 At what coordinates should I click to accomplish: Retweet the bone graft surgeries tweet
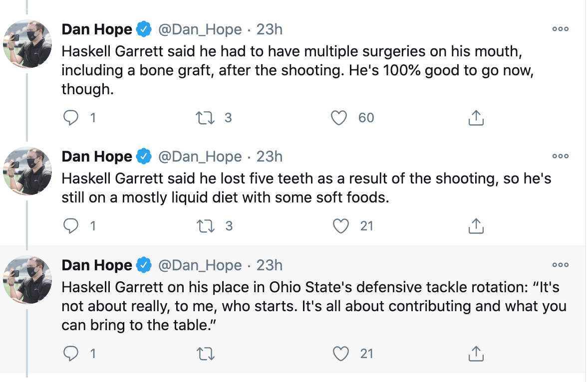click(x=204, y=118)
